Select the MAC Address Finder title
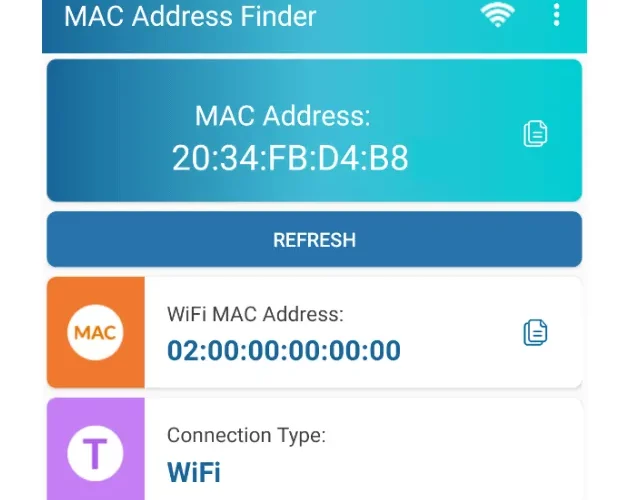The image size is (629, 500). 190,16
